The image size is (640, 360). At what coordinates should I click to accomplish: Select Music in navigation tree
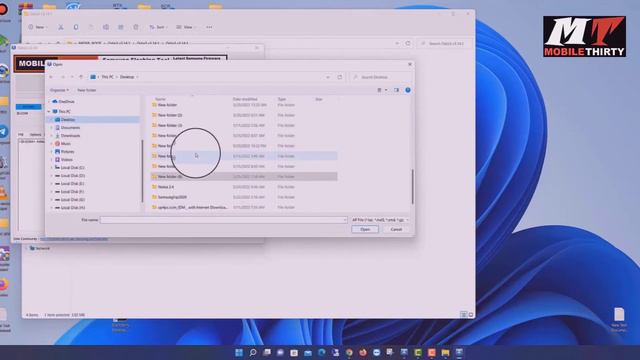tap(66, 144)
